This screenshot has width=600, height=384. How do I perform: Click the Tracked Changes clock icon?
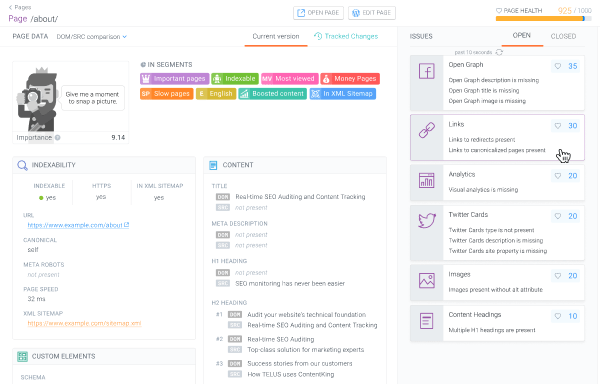pyautogui.click(x=318, y=36)
